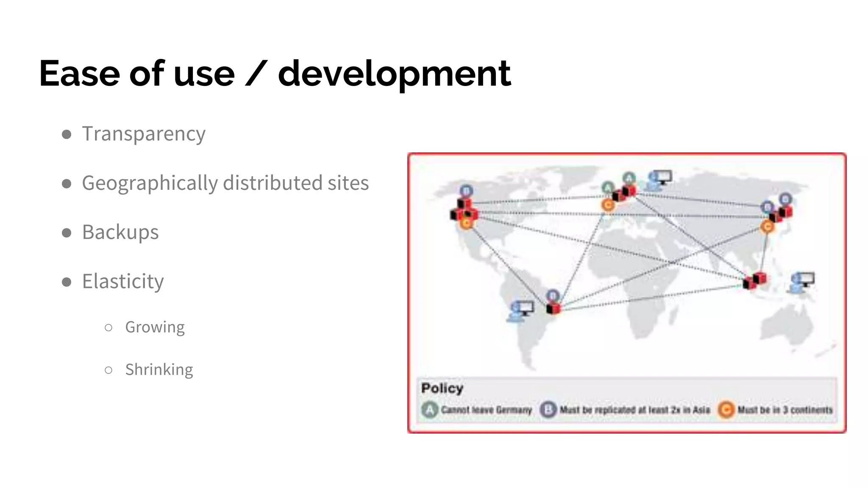Click 'Geographically distributed sites' bullet
Viewport: 868px width, 488px height.
click(x=225, y=183)
